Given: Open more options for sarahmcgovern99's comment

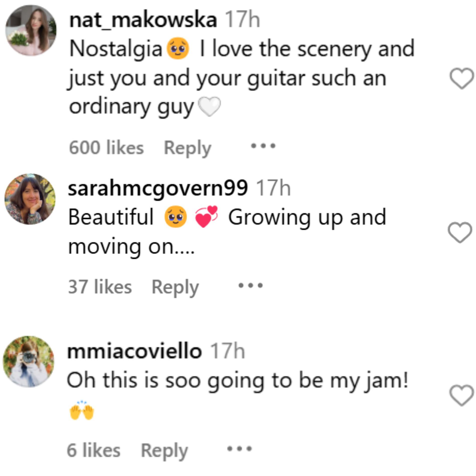Looking at the screenshot, I should [251, 285].
